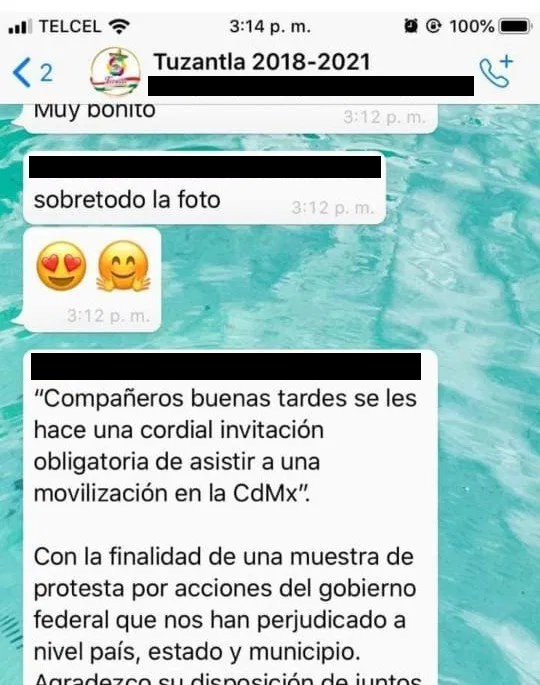The width and height of the screenshot is (540, 685).
Task: Start a group call with phone icon
Action: coord(495,72)
